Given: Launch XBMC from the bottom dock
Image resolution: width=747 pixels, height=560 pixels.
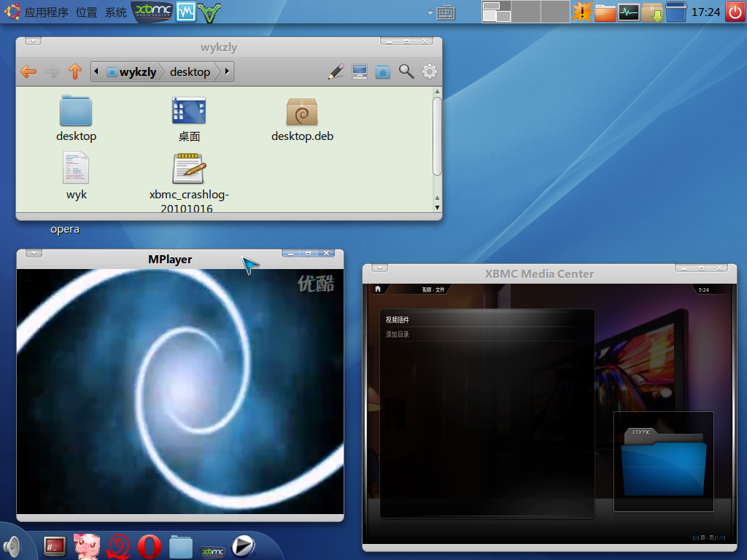Looking at the screenshot, I should pyautogui.click(x=212, y=551).
